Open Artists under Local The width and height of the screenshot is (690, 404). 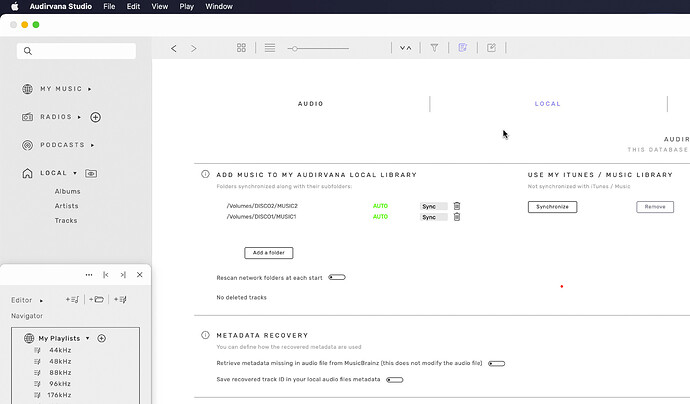pos(66,206)
